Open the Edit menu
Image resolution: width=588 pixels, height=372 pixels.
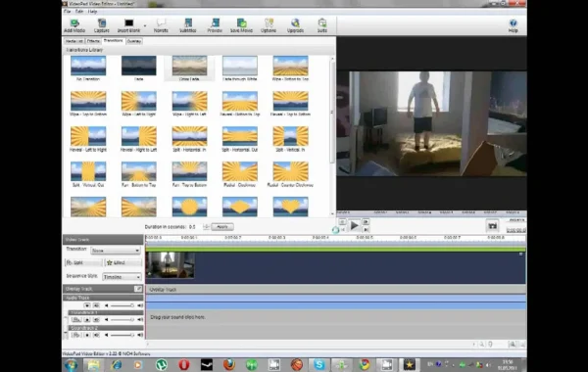(79, 12)
